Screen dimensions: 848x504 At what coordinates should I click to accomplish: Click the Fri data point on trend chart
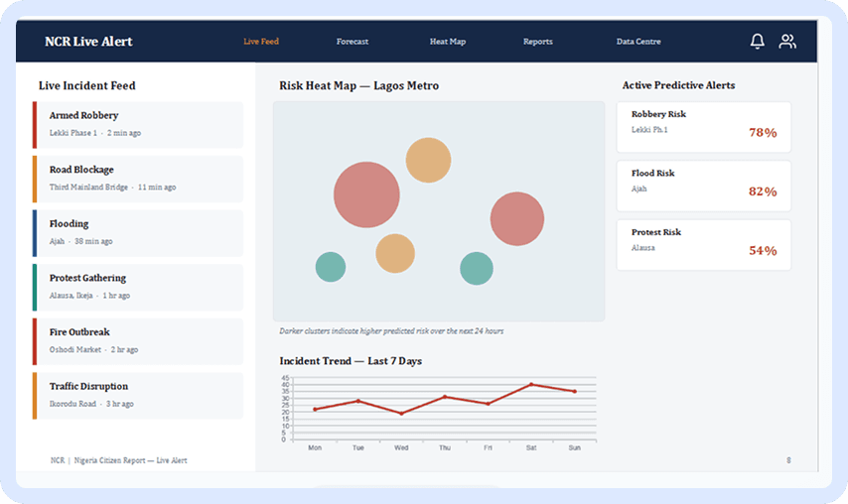[488, 404]
